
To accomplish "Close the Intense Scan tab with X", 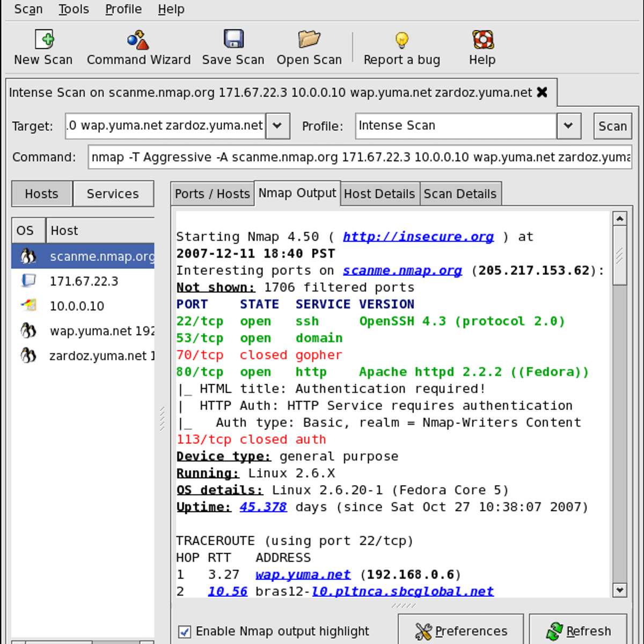I will (x=542, y=92).
